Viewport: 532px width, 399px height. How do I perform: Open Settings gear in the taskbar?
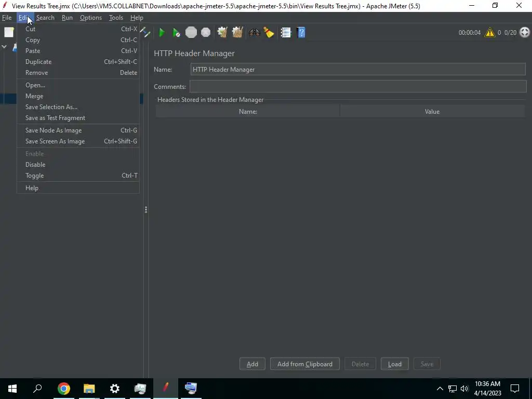pos(115,389)
